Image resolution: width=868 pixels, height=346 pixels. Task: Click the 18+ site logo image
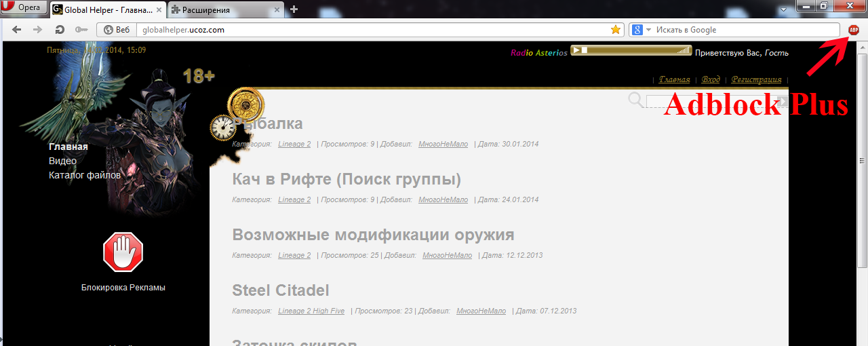coord(199,76)
